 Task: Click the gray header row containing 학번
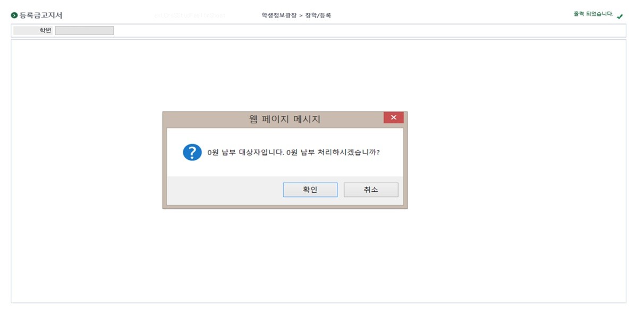319,30
